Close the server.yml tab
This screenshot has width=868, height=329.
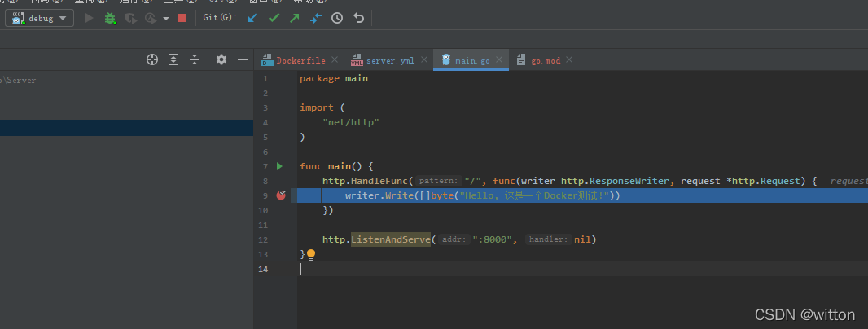click(424, 59)
